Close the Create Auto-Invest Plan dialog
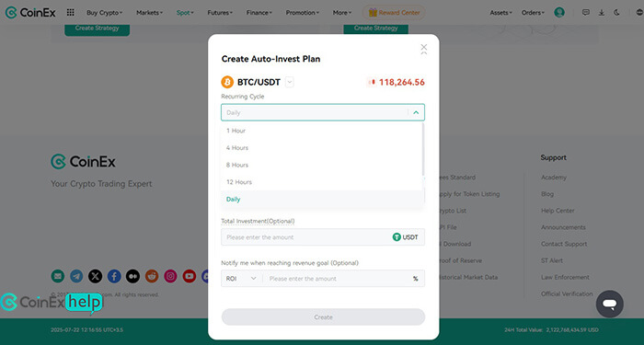Screen dimensions: 644x345 424,48
